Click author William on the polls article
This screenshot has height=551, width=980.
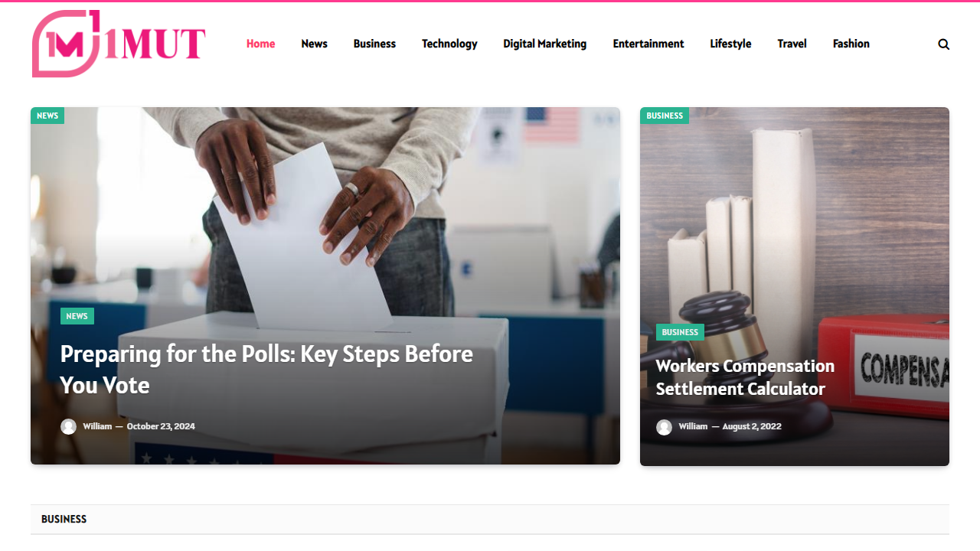click(97, 426)
